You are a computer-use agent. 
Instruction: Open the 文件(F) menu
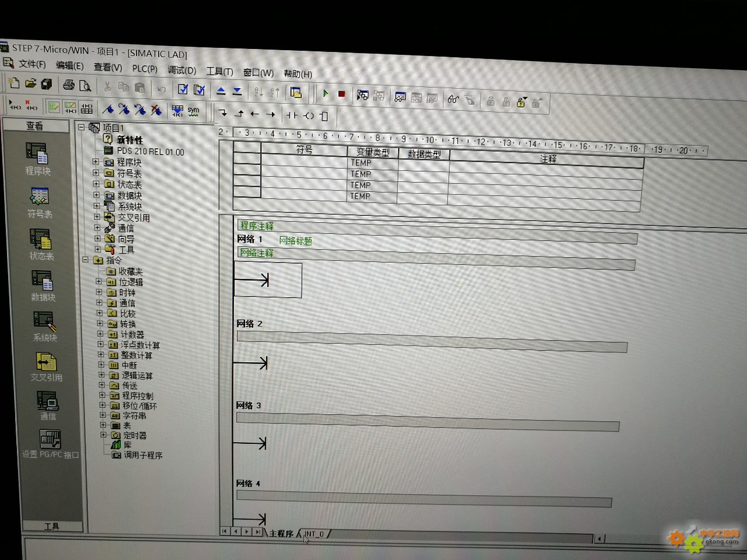pyautogui.click(x=32, y=64)
